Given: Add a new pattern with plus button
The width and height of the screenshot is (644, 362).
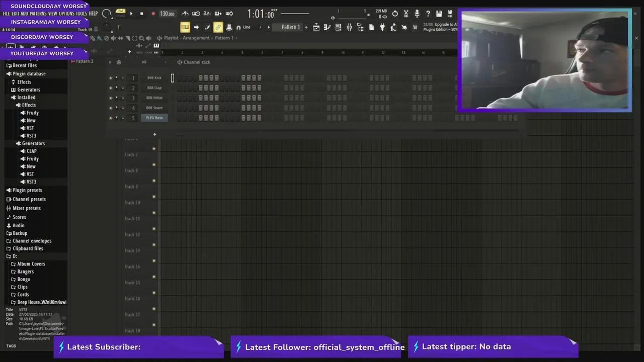Looking at the screenshot, I should coord(306,27).
